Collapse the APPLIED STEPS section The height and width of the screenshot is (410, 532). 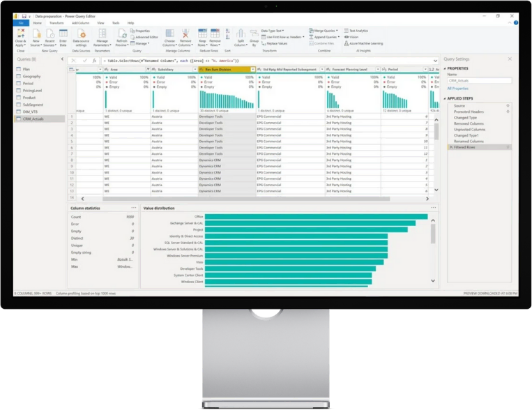tap(445, 99)
